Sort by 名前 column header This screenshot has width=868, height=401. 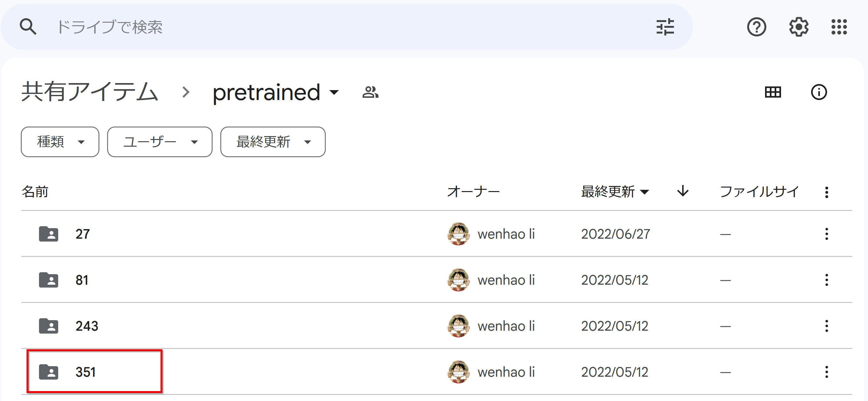[35, 192]
